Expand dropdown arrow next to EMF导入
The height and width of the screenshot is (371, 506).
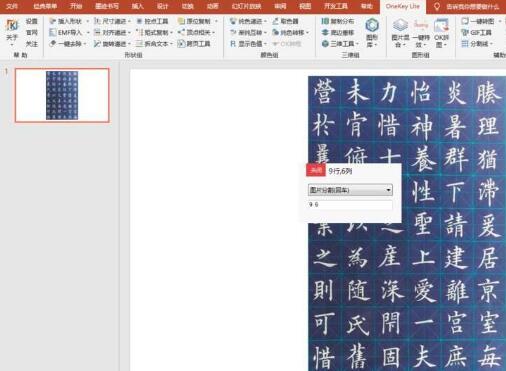[88, 32]
